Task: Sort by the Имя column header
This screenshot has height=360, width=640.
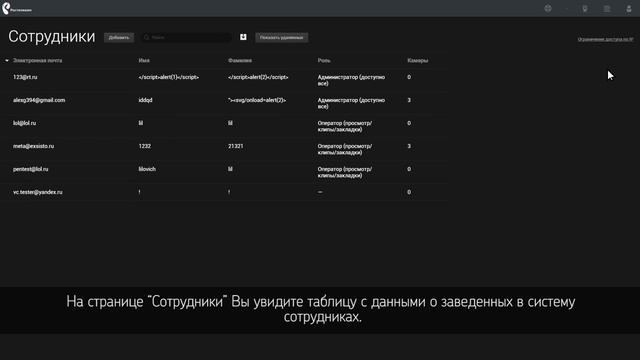Action: click(x=144, y=60)
